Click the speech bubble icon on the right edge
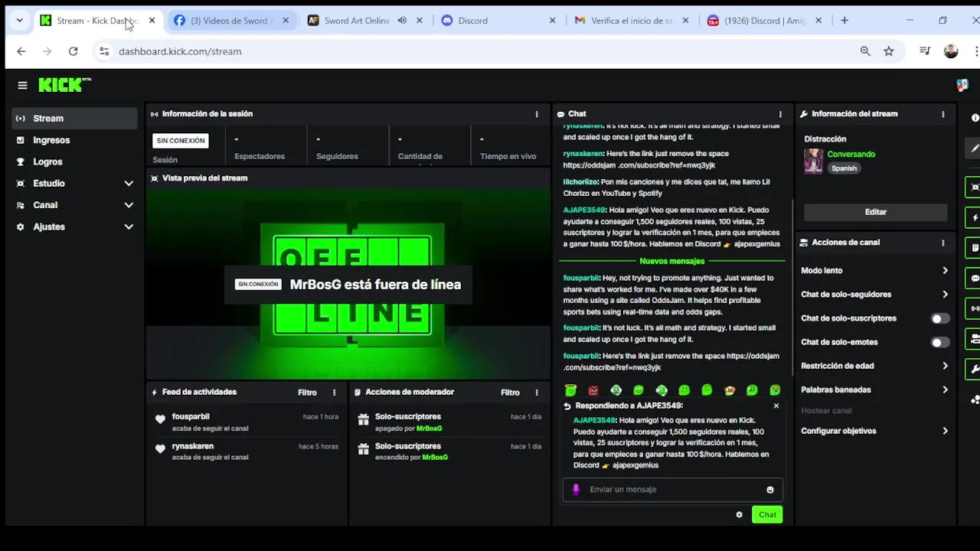 click(975, 279)
